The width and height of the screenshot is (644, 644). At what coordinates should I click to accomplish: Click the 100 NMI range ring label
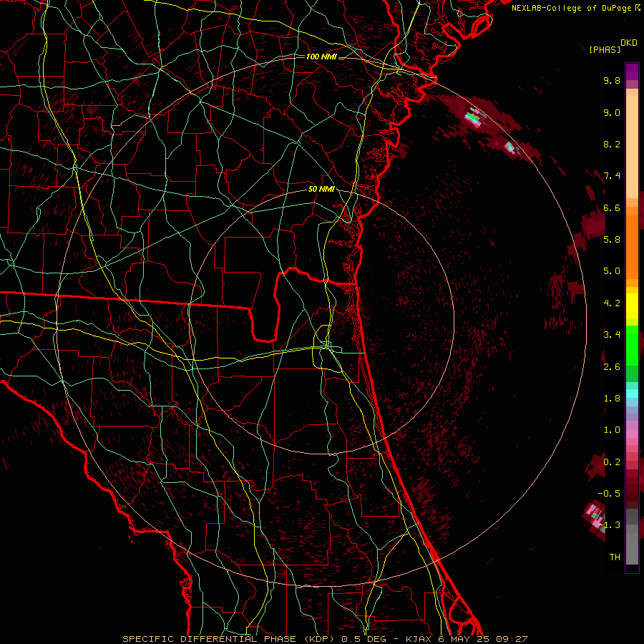[x=321, y=57]
